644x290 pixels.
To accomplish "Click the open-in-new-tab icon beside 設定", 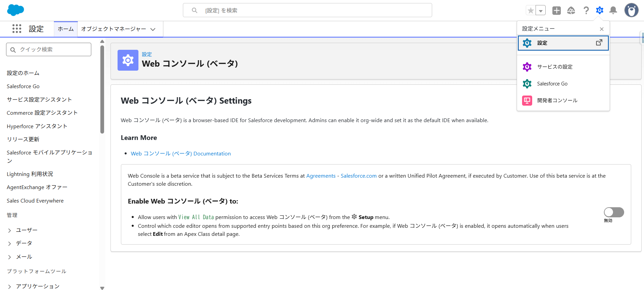I will click(599, 42).
